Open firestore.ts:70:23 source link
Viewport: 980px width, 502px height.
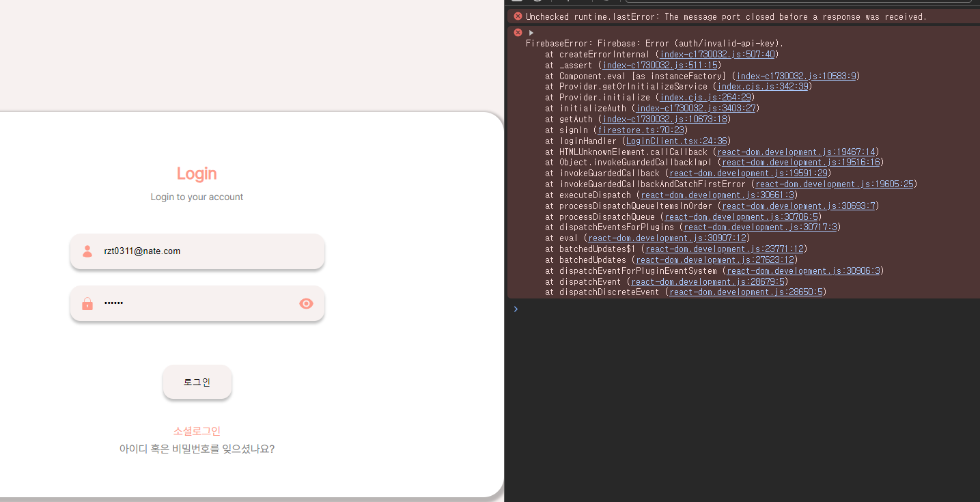click(641, 130)
